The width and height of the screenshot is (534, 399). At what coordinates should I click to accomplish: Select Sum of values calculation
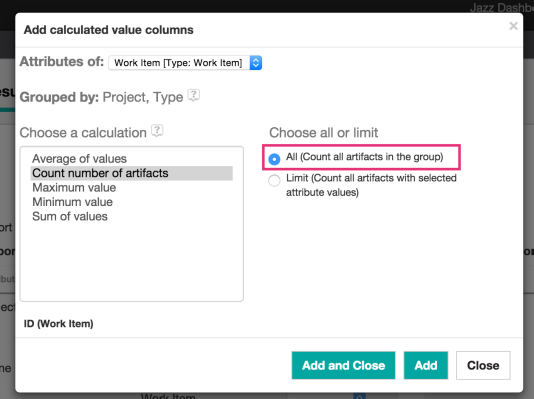point(70,217)
